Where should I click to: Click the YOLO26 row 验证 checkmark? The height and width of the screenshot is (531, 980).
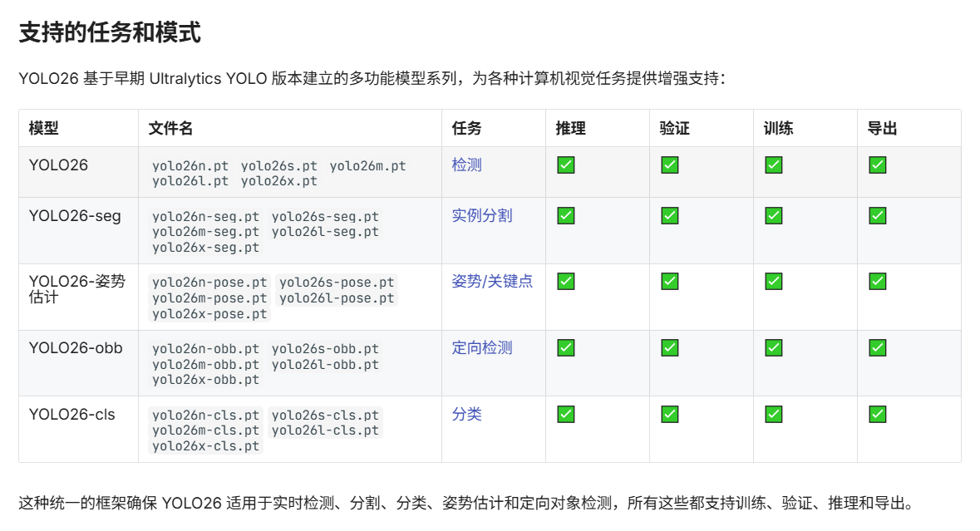pyautogui.click(x=669, y=165)
